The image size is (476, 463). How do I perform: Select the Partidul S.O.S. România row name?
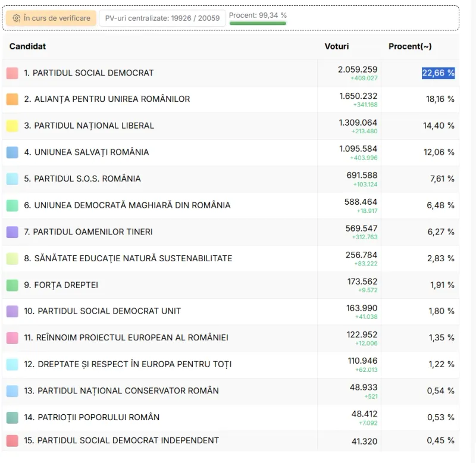(x=82, y=179)
